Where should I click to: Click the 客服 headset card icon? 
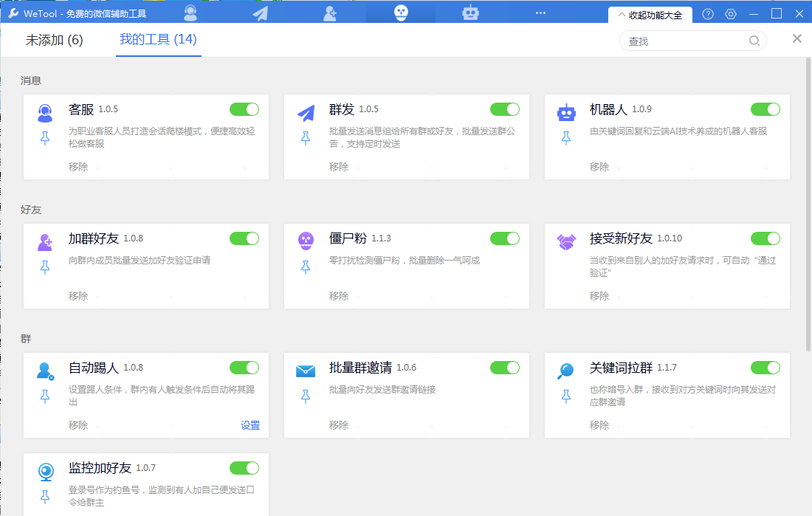(45, 113)
